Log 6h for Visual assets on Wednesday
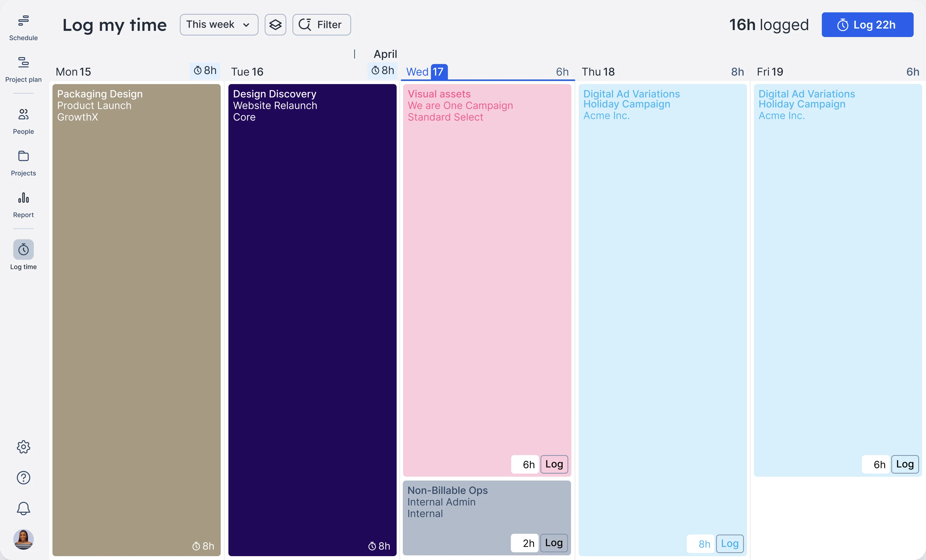This screenshot has width=926, height=560. tap(554, 464)
